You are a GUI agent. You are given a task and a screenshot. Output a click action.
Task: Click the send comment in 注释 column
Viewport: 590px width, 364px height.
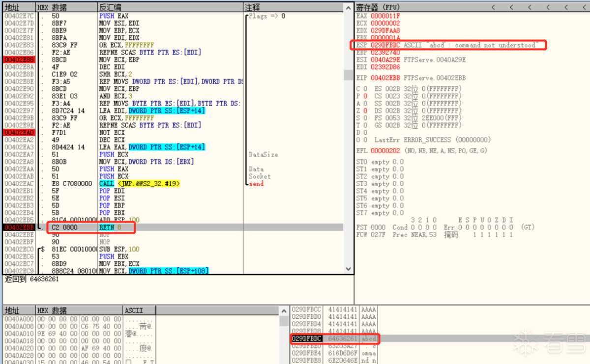(x=256, y=184)
